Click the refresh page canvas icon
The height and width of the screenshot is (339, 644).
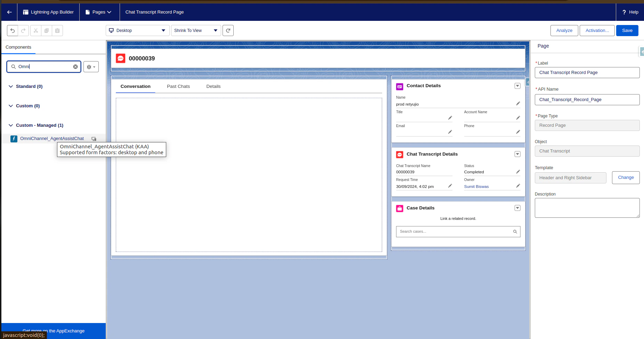(228, 31)
